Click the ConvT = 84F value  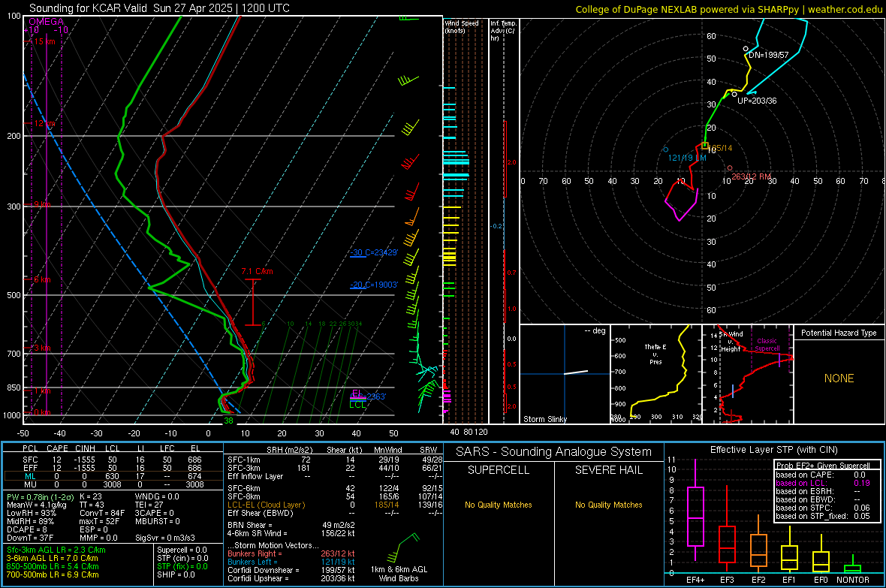coord(101,513)
